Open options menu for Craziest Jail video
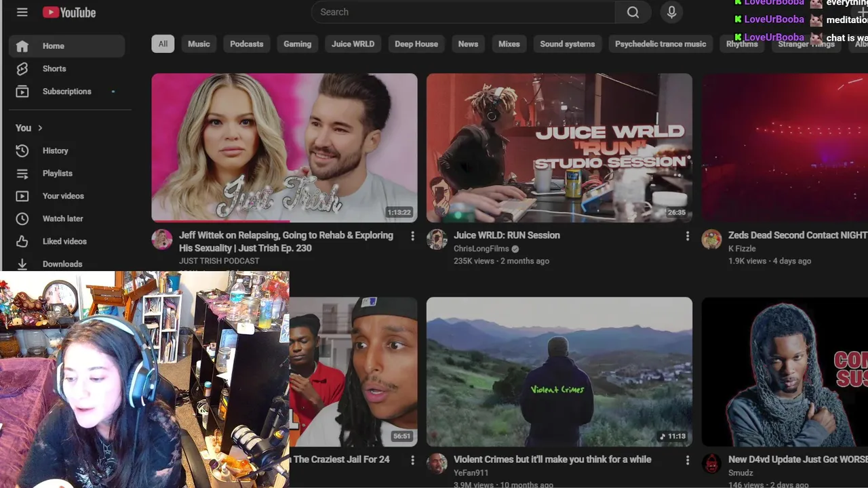 pos(412,460)
